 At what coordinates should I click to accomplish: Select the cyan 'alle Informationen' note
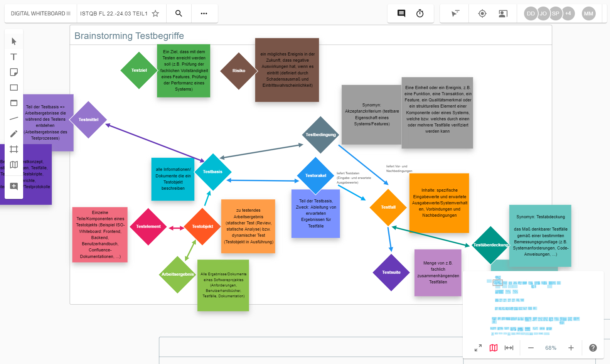pos(173,179)
